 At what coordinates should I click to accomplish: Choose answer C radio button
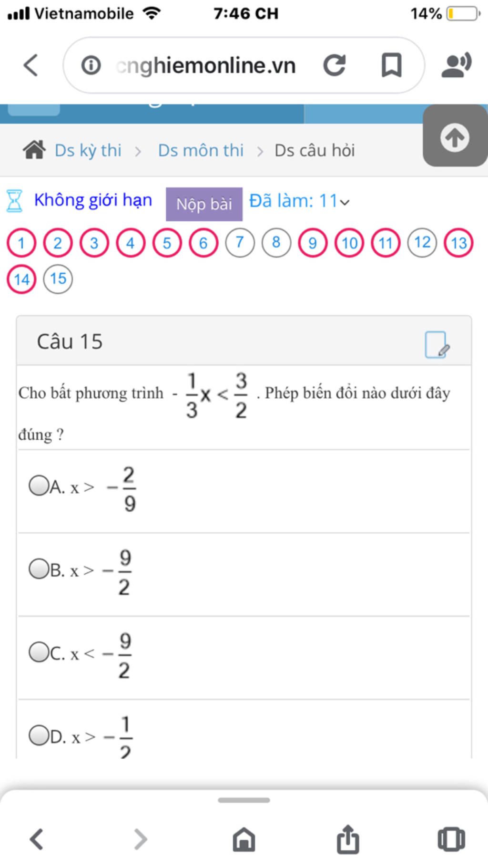point(39,652)
